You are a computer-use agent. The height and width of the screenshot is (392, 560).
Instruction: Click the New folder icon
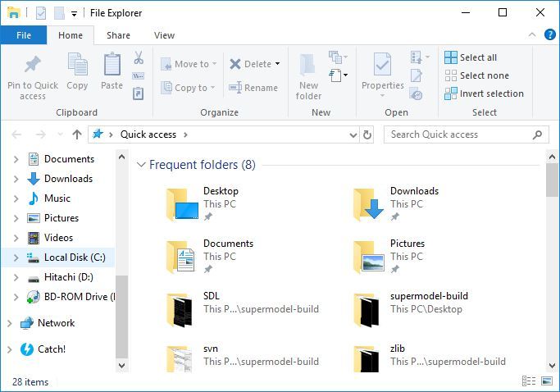tap(307, 65)
